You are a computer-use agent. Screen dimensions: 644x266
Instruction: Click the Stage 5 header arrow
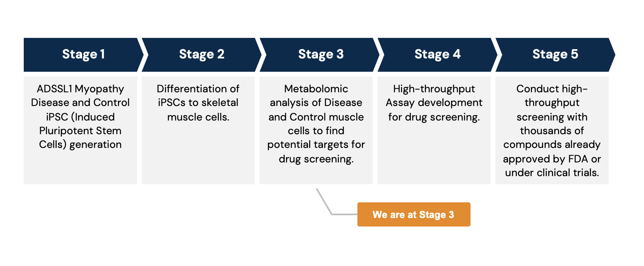click(x=555, y=54)
